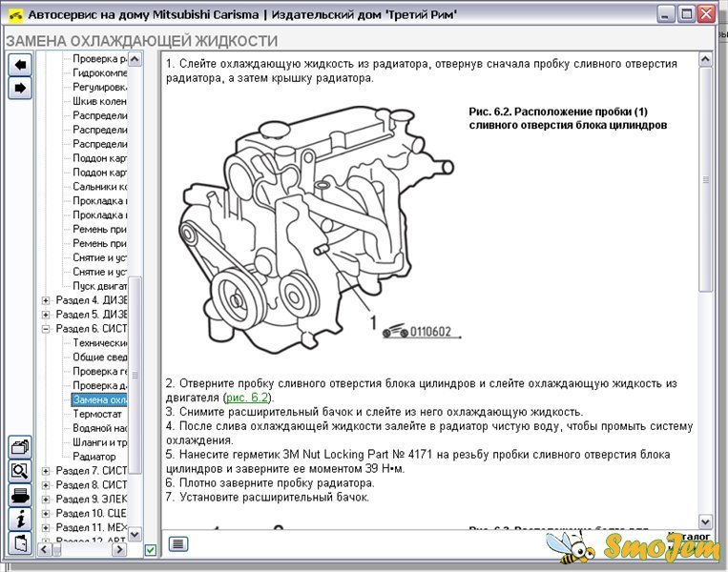Open the info 'i' icon
Image resolution: width=728 pixels, height=572 pixels.
coord(19,519)
